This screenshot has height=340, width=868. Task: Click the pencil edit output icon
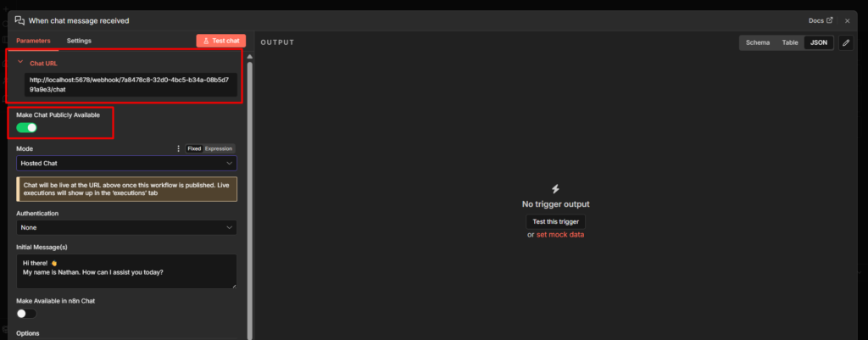846,42
